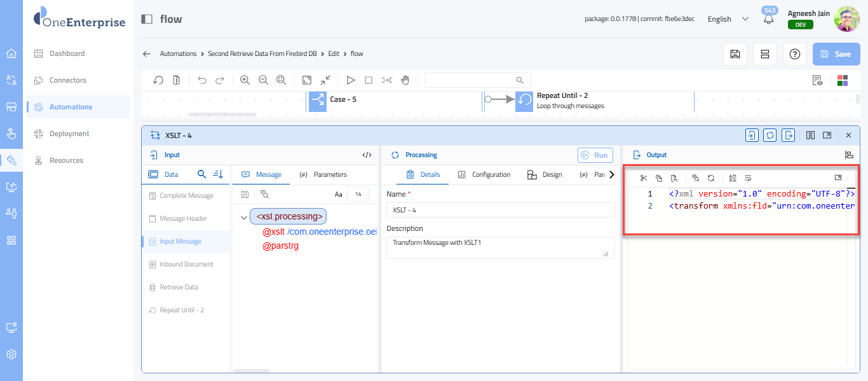Collapse the xsl.processing tree node
The image size is (868, 381).
point(244,218)
